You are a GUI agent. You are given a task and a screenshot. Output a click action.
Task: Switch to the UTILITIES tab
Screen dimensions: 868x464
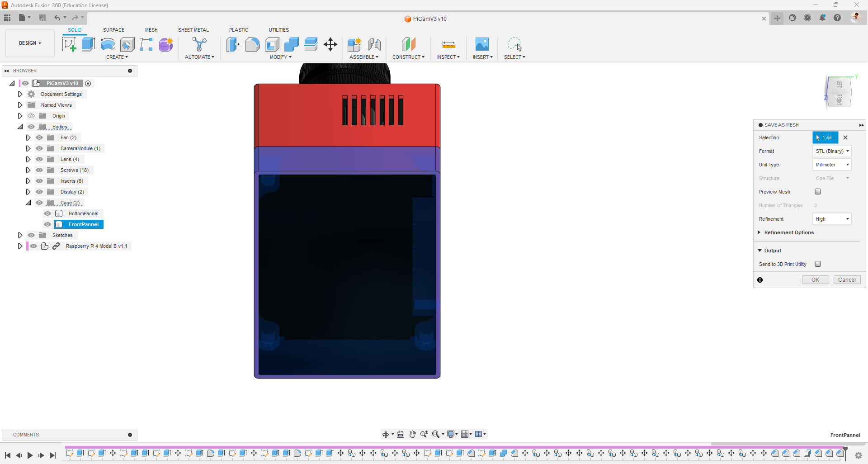(279, 30)
